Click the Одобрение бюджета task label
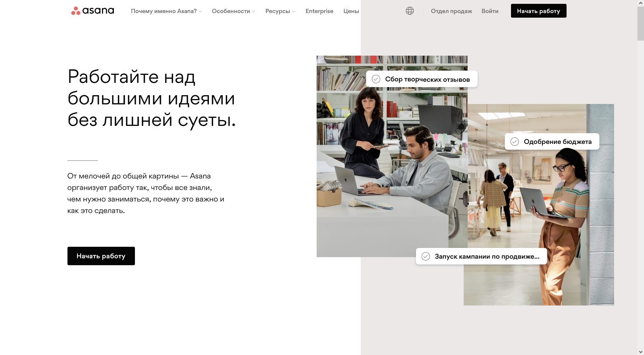The image size is (644, 355). click(558, 142)
